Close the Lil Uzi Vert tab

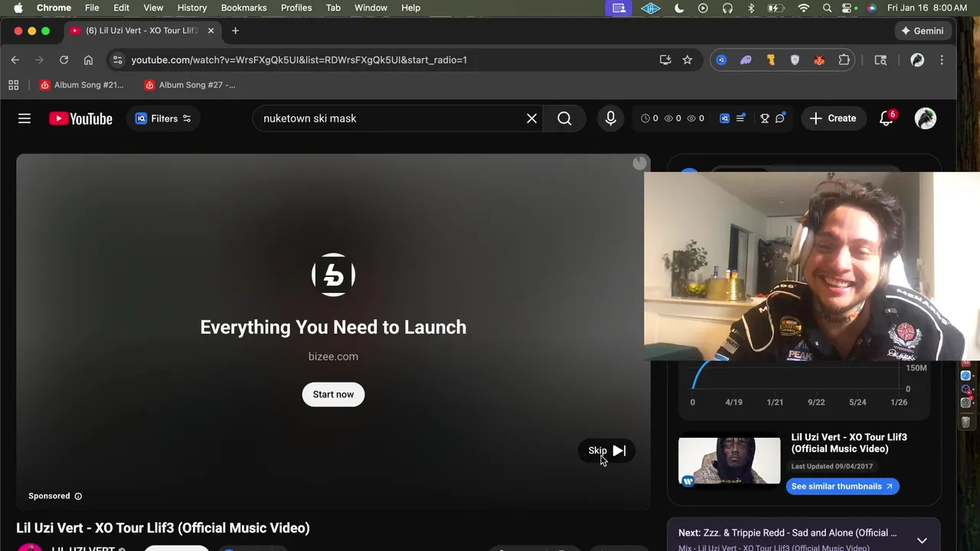tap(211, 31)
